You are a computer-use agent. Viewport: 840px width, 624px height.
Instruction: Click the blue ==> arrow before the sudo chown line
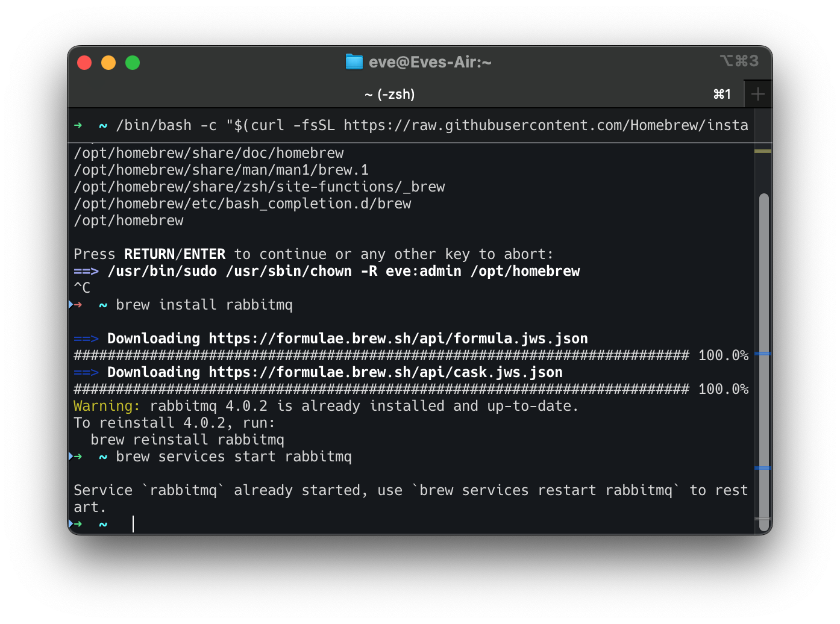tap(86, 271)
